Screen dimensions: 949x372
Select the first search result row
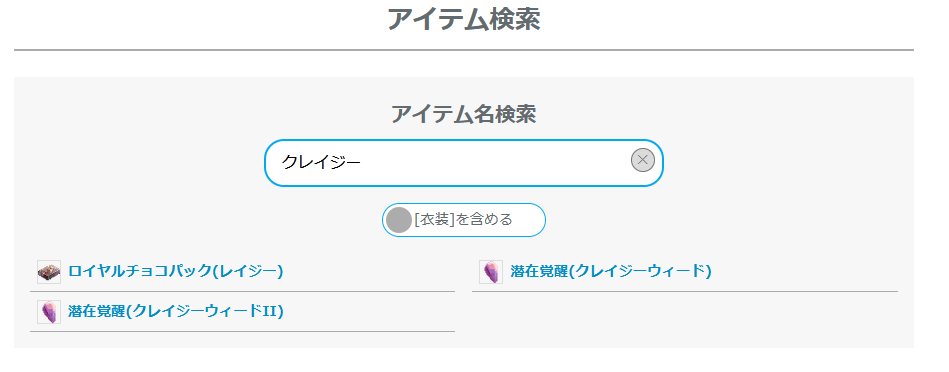pyautogui.click(x=242, y=272)
